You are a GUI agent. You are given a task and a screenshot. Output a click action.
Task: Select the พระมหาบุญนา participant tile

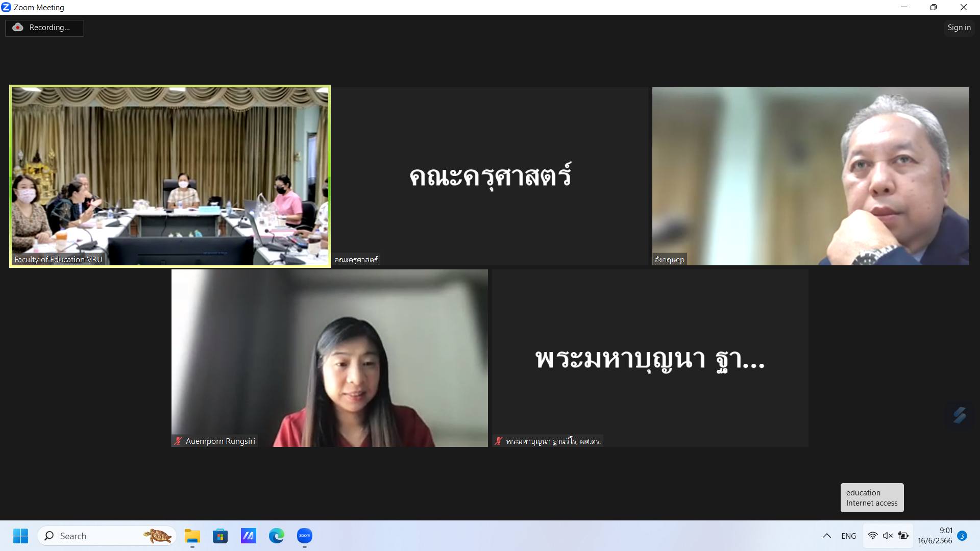[x=650, y=358]
